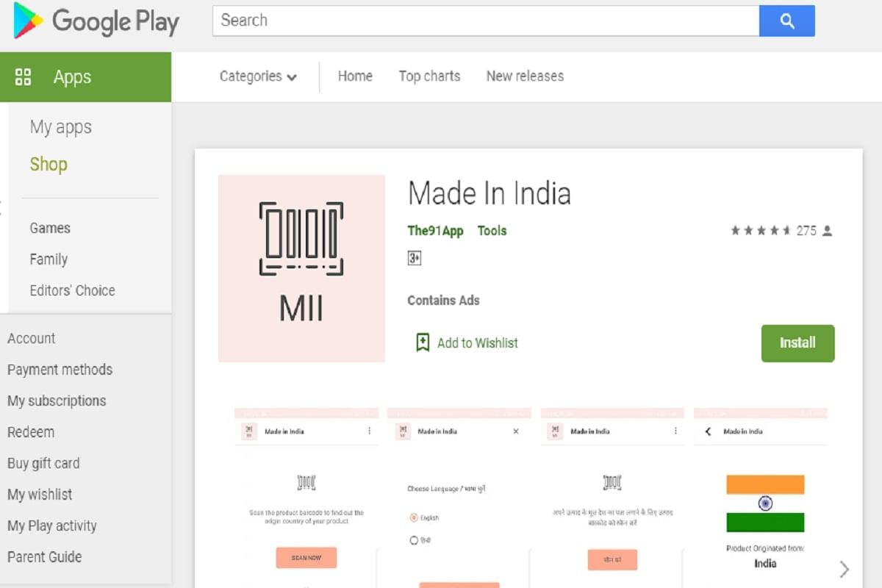Viewport: 882px width, 588px height.
Task: Click the 3+ content rating badge
Action: 415,258
